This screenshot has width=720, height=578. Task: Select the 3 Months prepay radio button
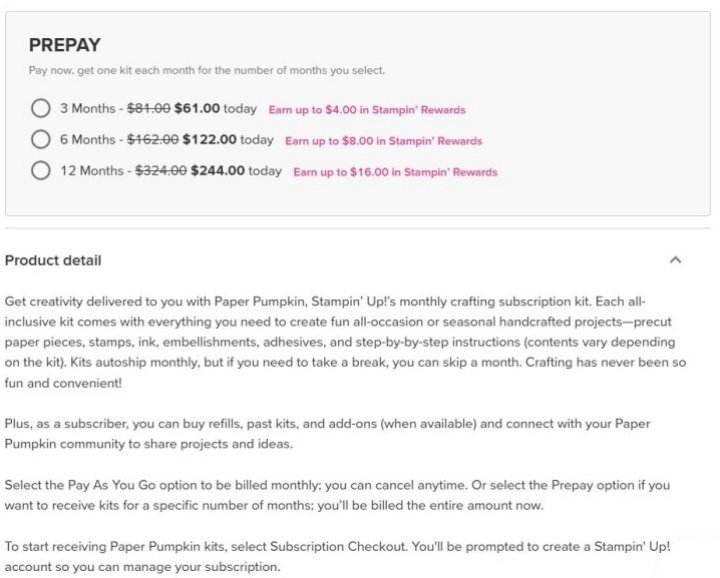pos(41,109)
